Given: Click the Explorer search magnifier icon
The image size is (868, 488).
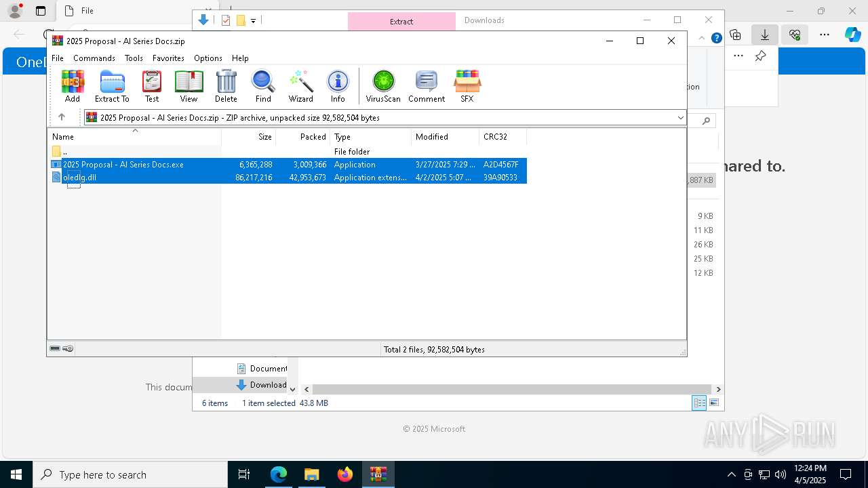Looking at the screenshot, I should click(x=706, y=121).
